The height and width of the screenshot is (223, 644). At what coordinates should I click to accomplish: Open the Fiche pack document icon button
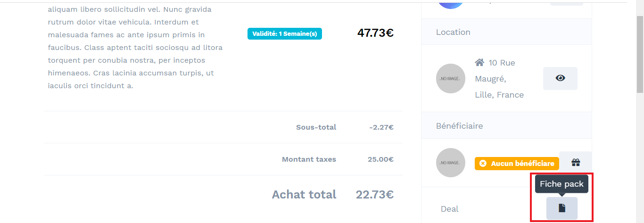point(561,208)
